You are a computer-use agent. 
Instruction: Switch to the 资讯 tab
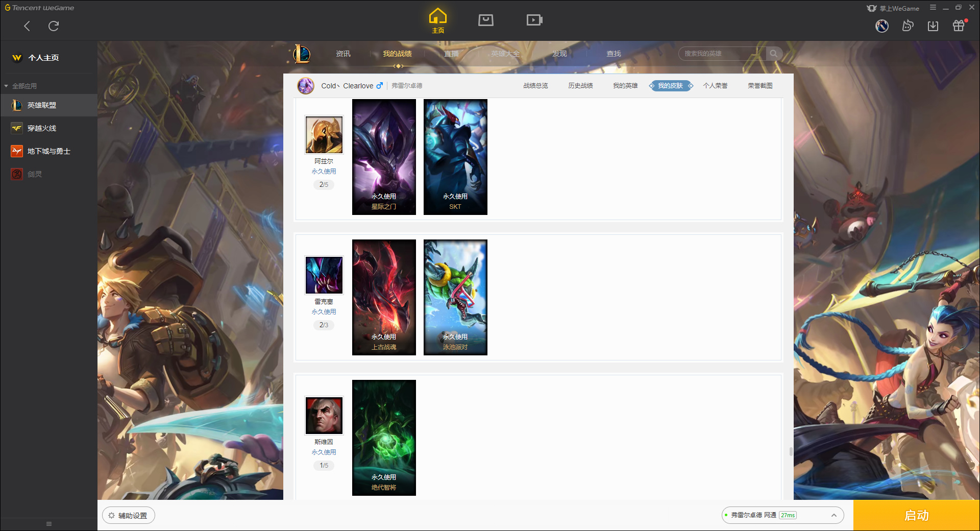343,54
